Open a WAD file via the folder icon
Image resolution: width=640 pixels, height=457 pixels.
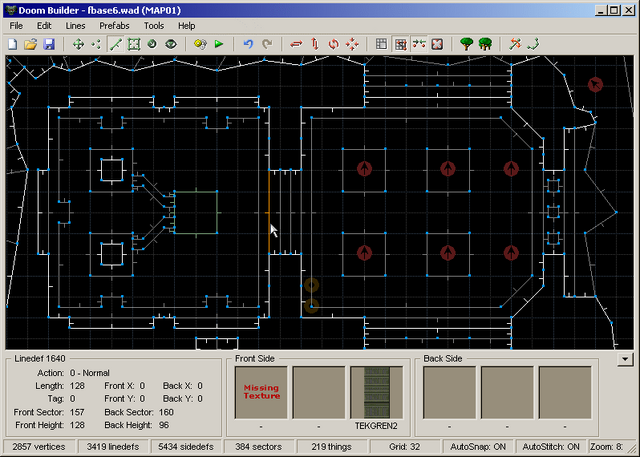pos(31,44)
